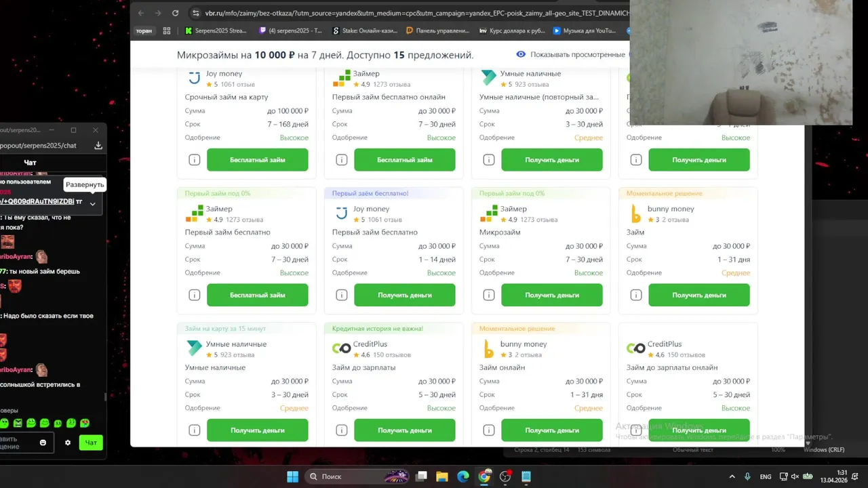This screenshot has height=488, width=868.
Task: Open info icon on Займер Микрозайм card
Action: point(489,295)
